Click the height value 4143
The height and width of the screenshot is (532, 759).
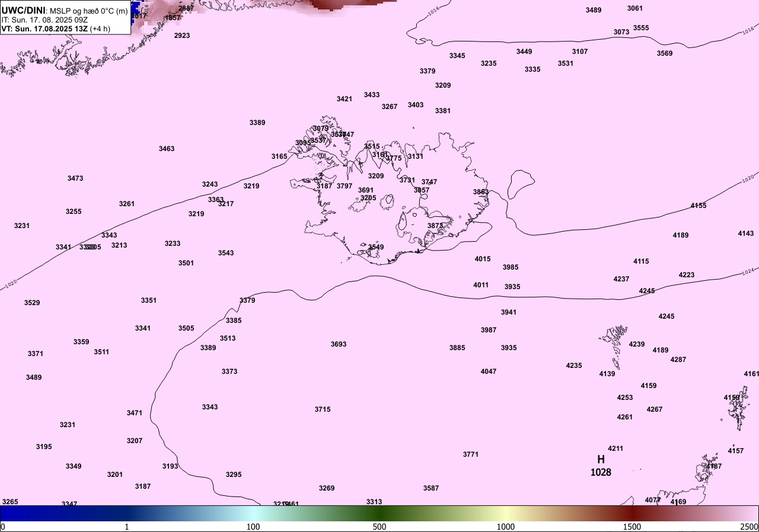[746, 233]
